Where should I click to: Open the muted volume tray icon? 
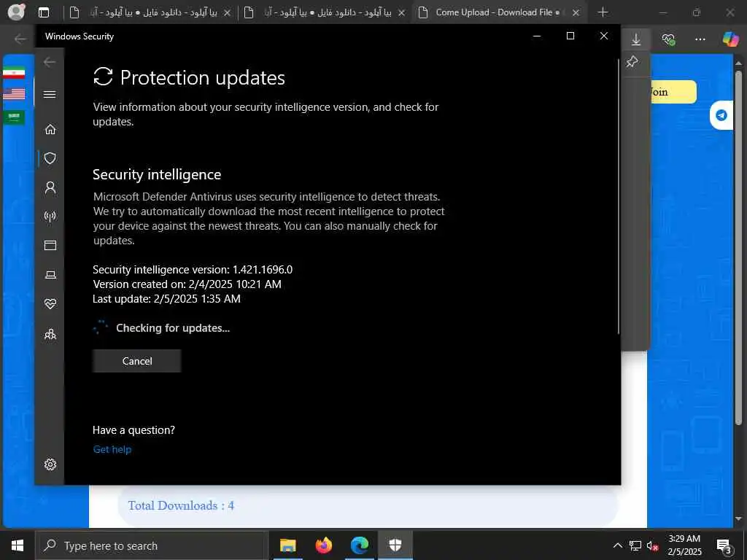(653, 545)
